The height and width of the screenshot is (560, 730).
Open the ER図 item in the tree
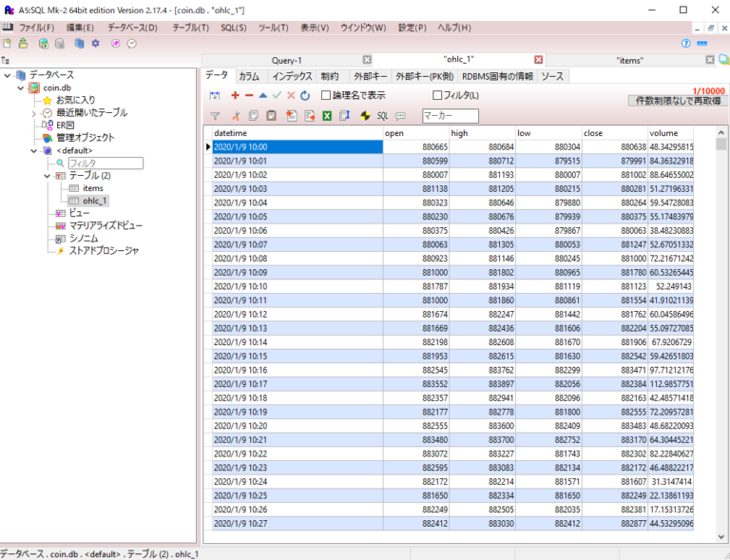(65, 125)
